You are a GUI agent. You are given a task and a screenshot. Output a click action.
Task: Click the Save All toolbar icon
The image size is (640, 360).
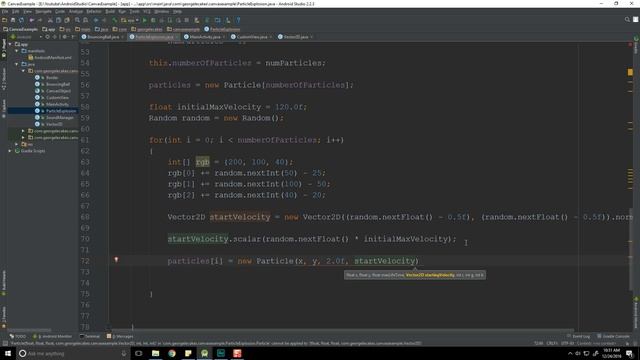pyautogui.click(x=13, y=20)
